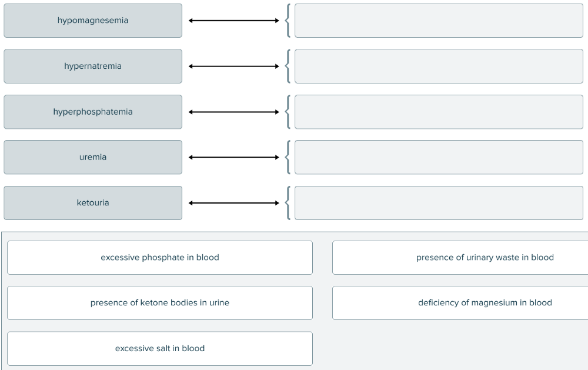The height and width of the screenshot is (370, 588).
Task: Click the empty answer slot beside ketouria
Action: pyautogui.click(x=439, y=203)
